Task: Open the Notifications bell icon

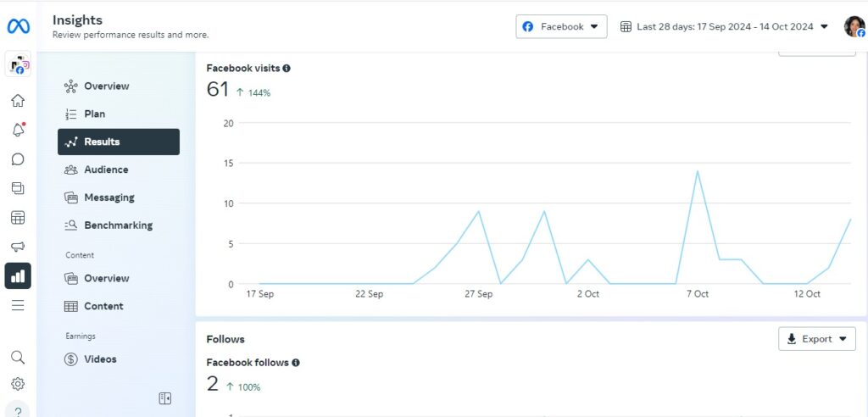Action: point(18,130)
